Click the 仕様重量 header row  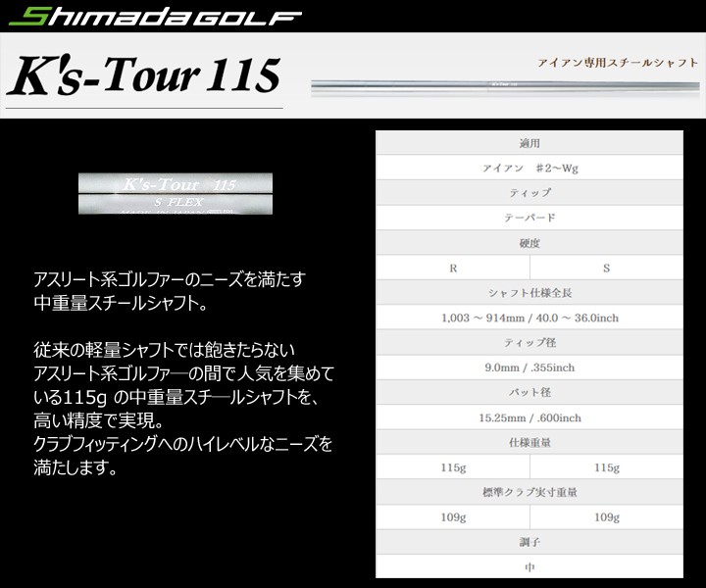tap(529, 442)
